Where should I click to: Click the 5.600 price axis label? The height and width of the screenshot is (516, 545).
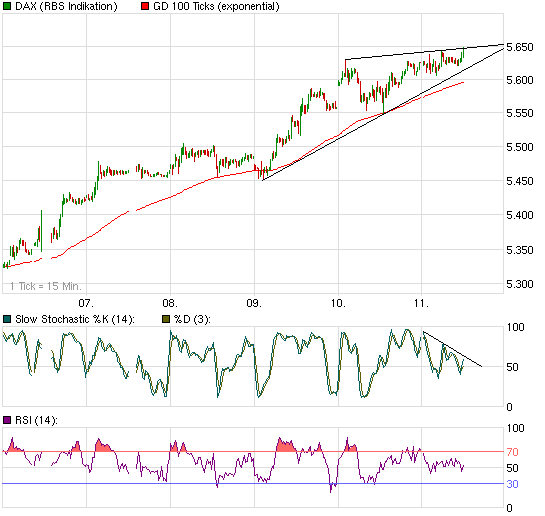click(x=520, y=80)
